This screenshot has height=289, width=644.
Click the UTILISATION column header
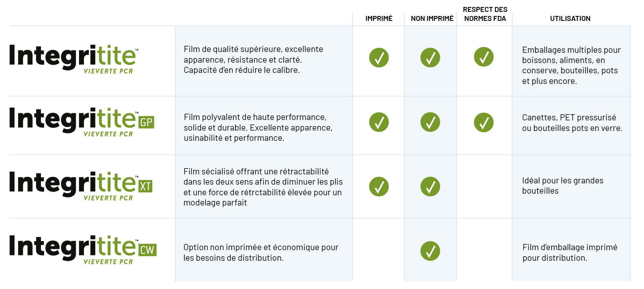coord(570,18)
